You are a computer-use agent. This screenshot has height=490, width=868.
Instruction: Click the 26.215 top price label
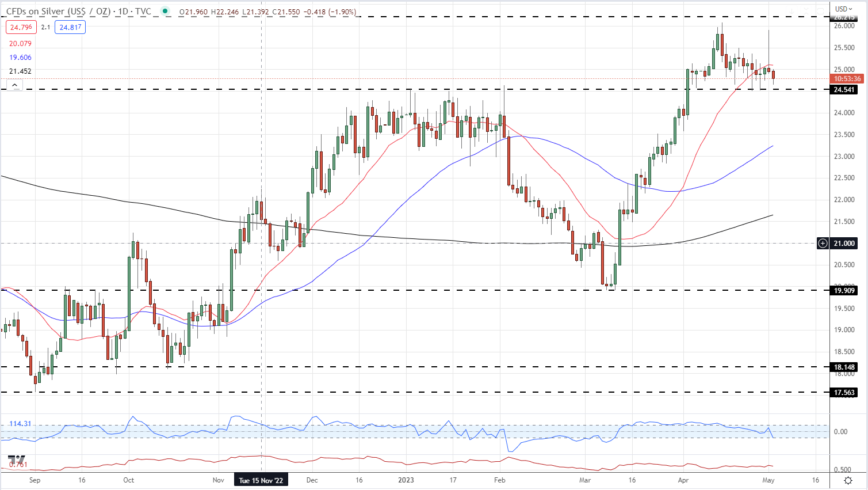coord(844,18)
